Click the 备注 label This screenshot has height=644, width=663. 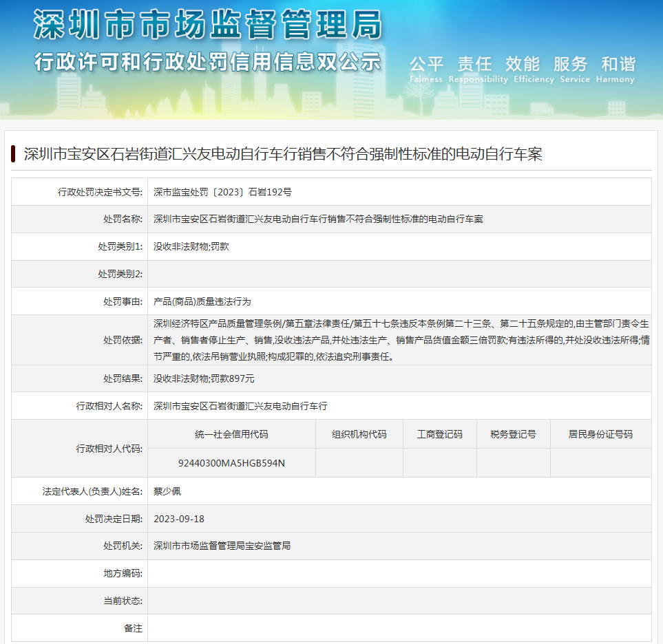[133, 628]
